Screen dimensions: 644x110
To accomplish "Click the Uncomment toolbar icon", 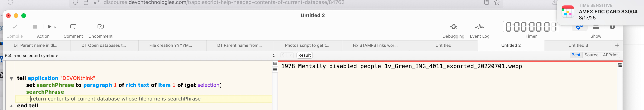I will click(x=100, y=27).
